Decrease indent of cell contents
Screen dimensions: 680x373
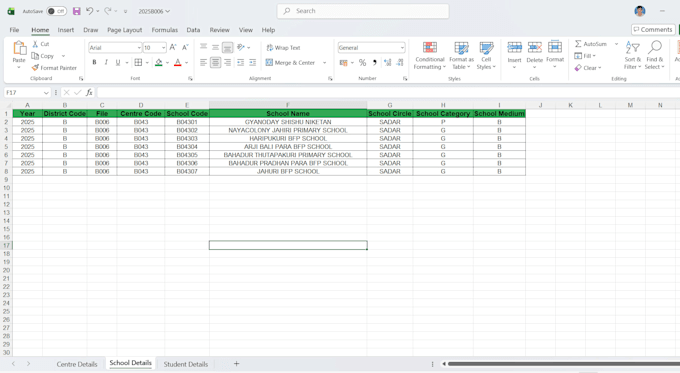point(241,62)
